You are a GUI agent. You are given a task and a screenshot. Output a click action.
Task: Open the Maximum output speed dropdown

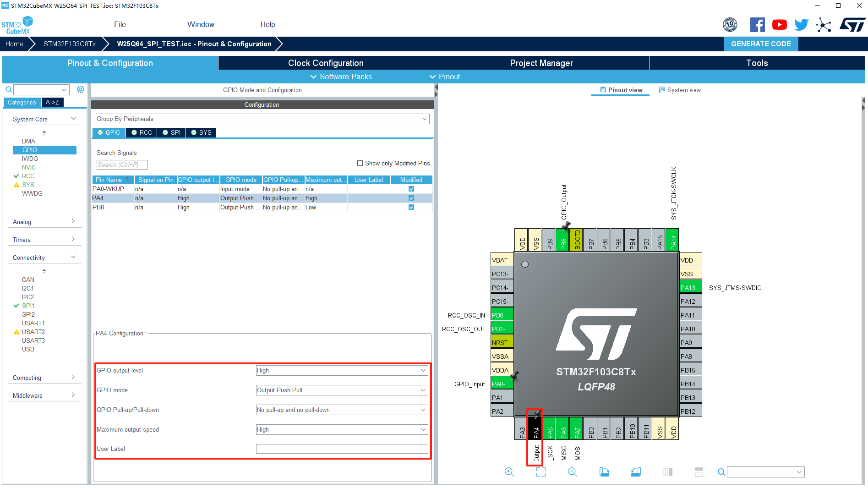pyautogui.click(x=342, y=429)
